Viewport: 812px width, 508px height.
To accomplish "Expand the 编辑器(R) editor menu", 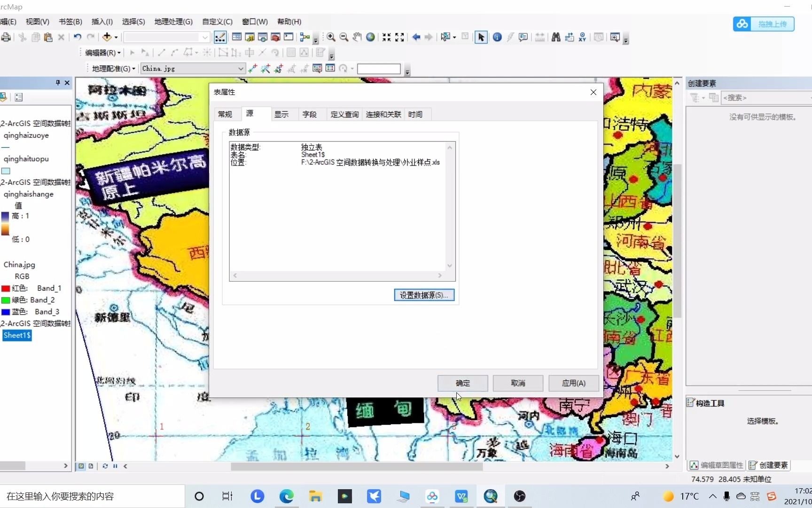I will [101, 53].
